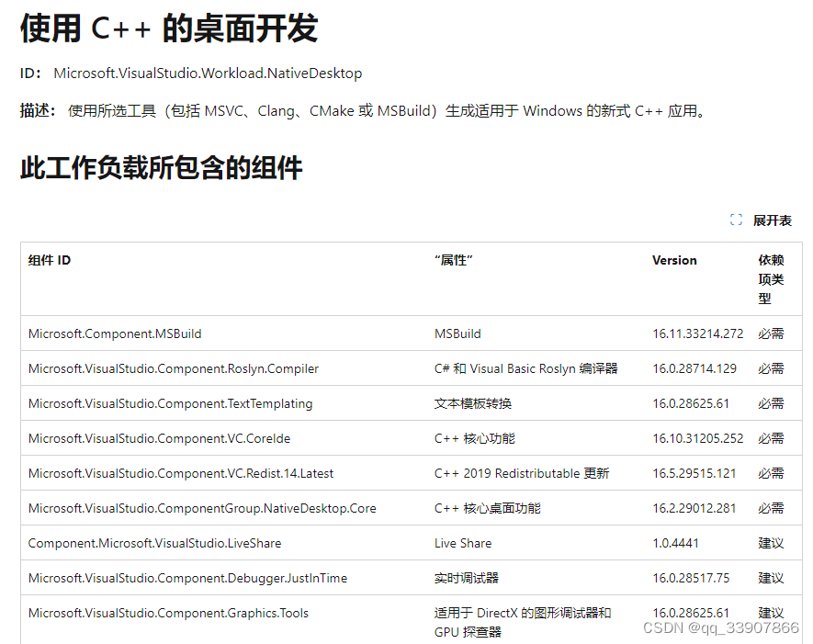Click the heading 此工作负载所包含的组件
This screenshot has height=644, width=813.
[x=162, y=168]
